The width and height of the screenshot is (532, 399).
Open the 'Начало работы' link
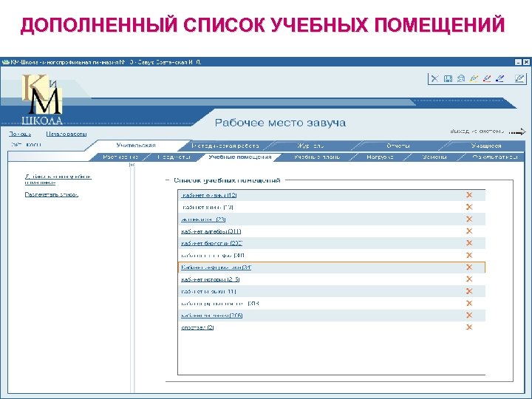tap(66, 134)
